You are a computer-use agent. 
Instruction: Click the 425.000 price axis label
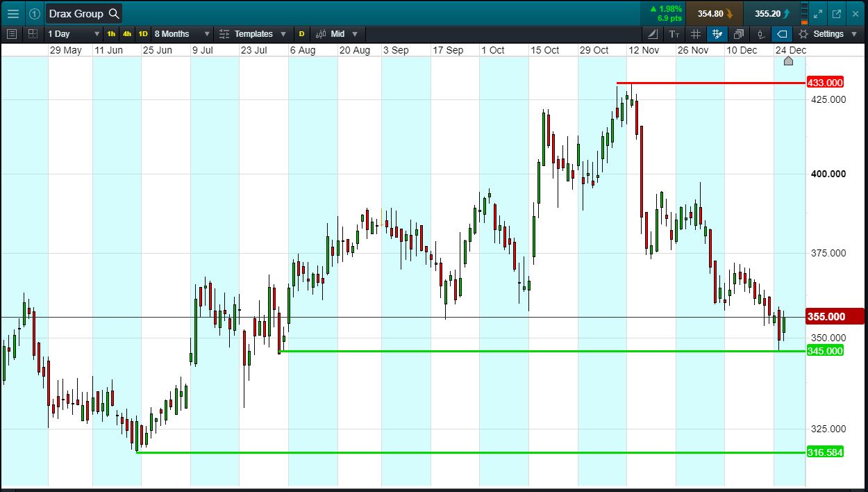pyautogui.click(x=828, y=99)
